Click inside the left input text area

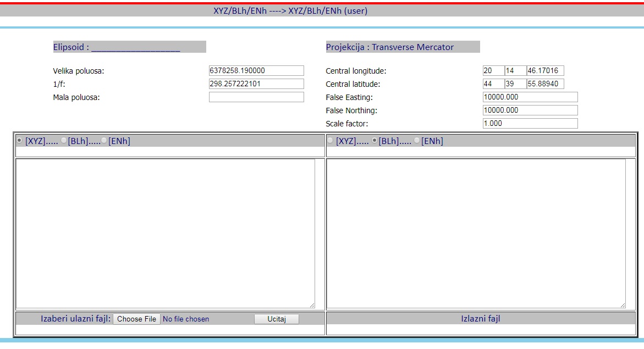point(165,234)
